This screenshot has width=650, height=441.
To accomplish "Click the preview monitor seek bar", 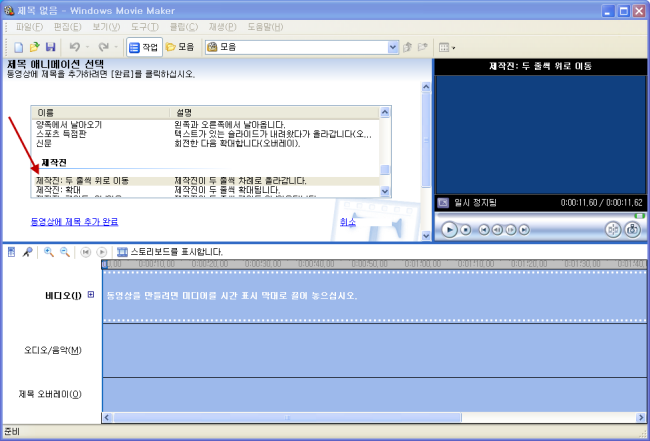I will (541, 216).
